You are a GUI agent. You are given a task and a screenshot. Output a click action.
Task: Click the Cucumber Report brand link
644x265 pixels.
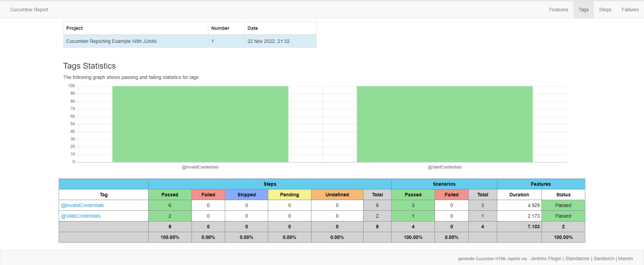[x=30, y=10]
